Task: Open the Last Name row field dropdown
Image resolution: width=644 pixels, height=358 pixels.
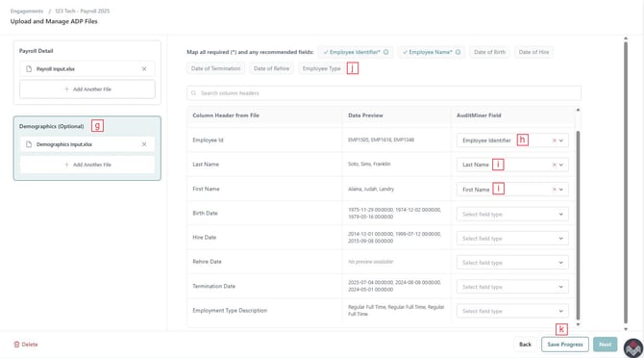Action: click(561, 165)
